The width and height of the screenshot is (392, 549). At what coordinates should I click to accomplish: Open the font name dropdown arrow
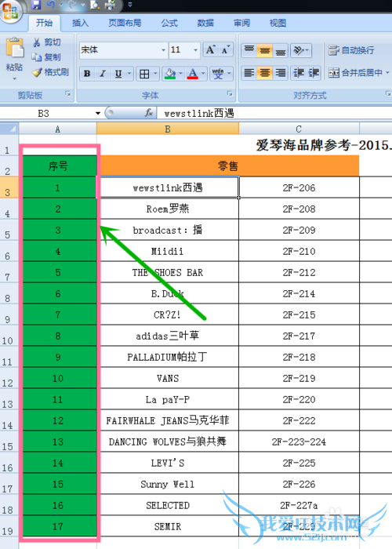(x=163, y=50)
